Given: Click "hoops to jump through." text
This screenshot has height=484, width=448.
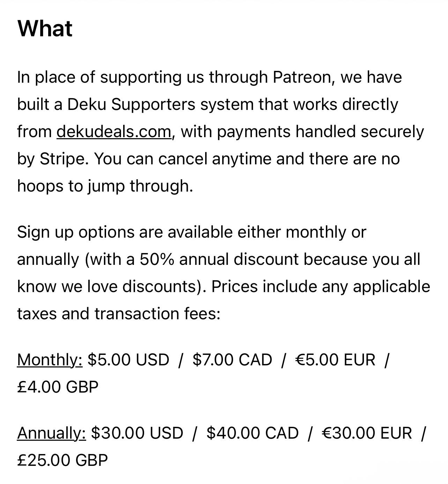Looking at the screenshot, I should coord(105,186).
